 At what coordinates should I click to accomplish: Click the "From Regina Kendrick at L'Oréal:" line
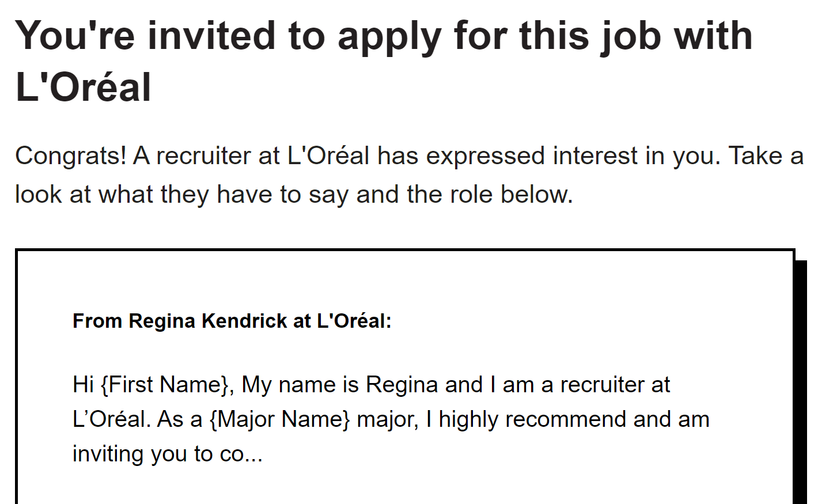[232, 321]
